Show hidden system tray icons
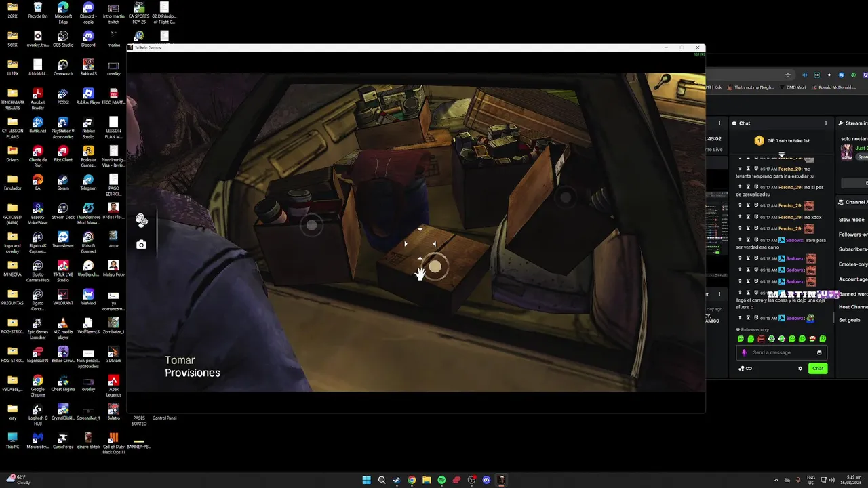The width and height of the screenshot is (868, 488). point(776,480)
